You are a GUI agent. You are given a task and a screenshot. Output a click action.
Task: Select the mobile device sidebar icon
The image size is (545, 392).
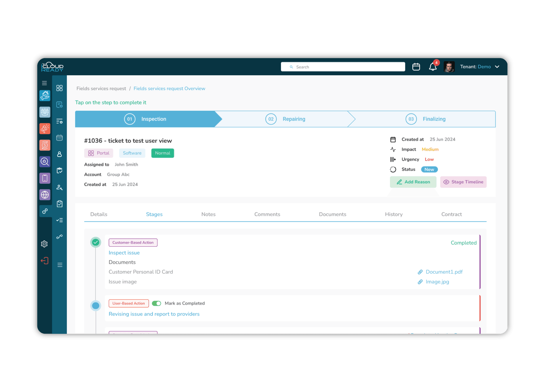click(x=45, y=178)
